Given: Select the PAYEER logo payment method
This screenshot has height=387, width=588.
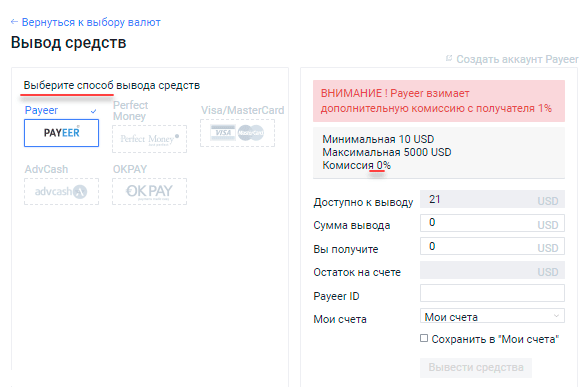Looking at the screenshot, I should pyautogui.click(x=62, y=133).
